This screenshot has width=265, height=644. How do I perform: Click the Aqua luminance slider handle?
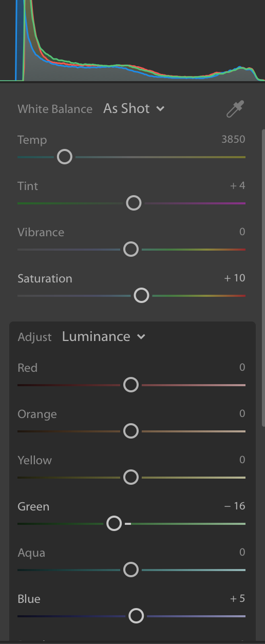point(131,570)
